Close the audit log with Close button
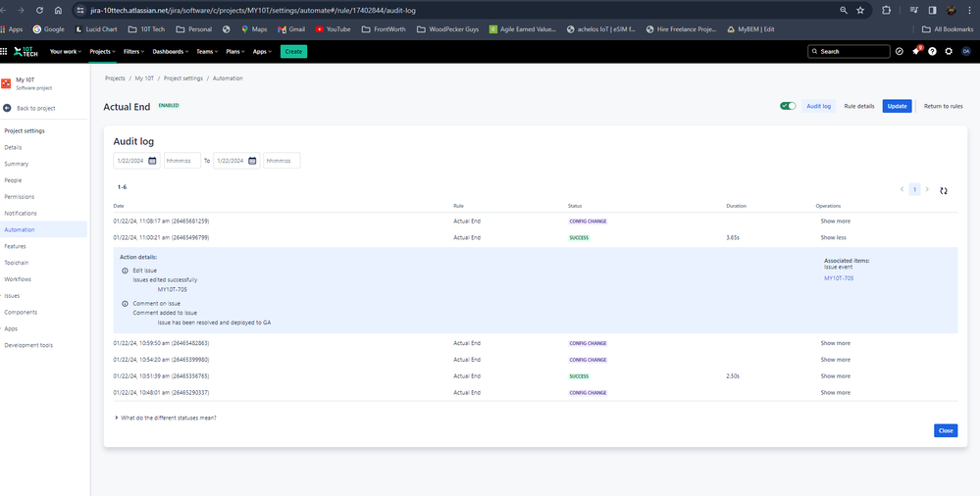The height and width of the screenshot is (496, 980). (x=946, y=430)
